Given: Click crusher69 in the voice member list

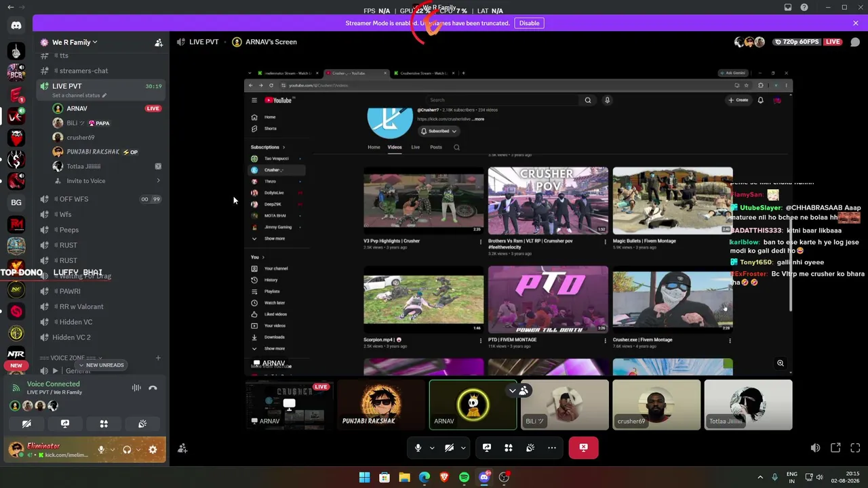Looking at the screenshot, I should coord(81,138).
